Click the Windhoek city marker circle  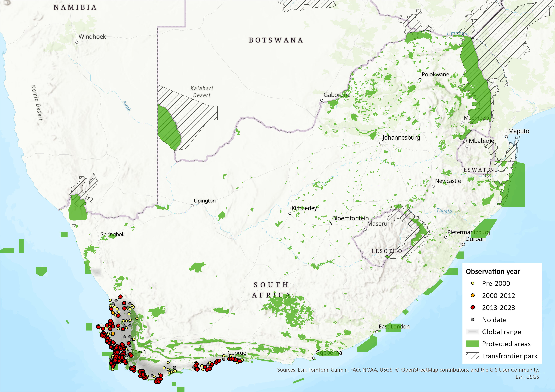pos(77,42)
